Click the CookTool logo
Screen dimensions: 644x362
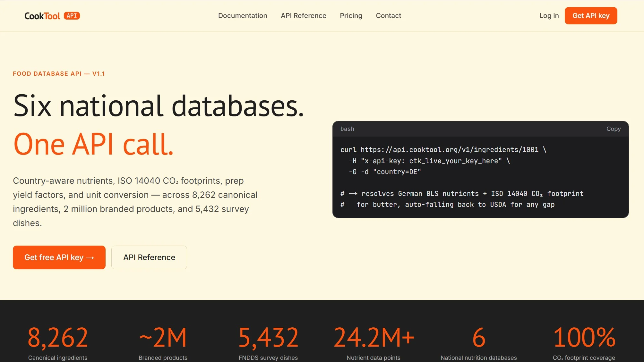[x=42, y=16]
